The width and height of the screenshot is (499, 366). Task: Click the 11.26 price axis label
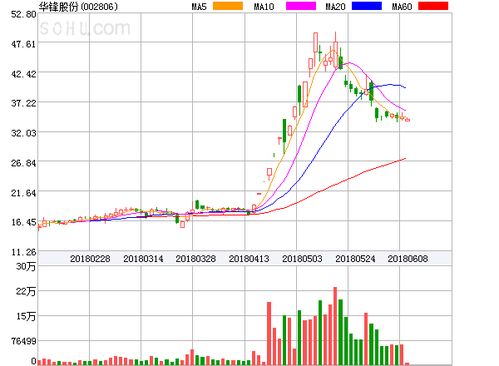click(24, 252)
